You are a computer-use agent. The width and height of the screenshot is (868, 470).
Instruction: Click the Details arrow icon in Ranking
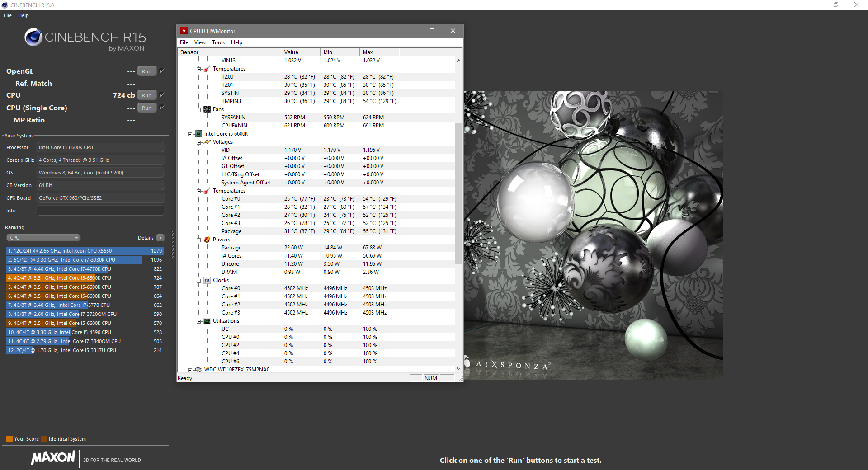(160, 238)
